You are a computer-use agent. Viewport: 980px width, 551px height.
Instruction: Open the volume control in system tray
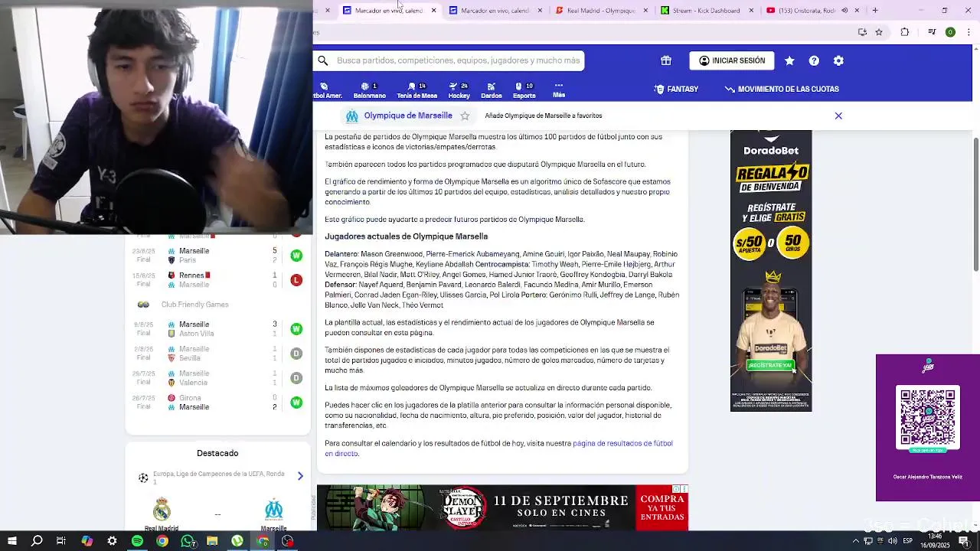(893, 541)
